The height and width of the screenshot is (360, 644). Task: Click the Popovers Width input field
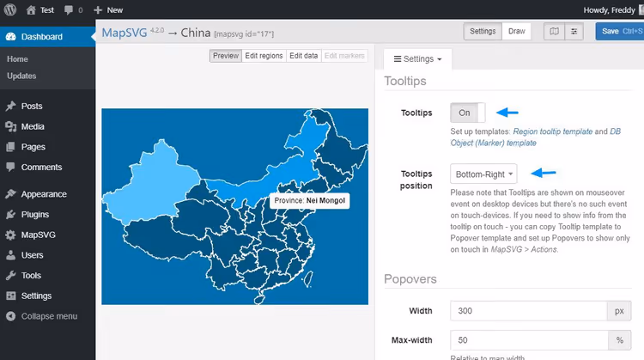click(529, 311)
